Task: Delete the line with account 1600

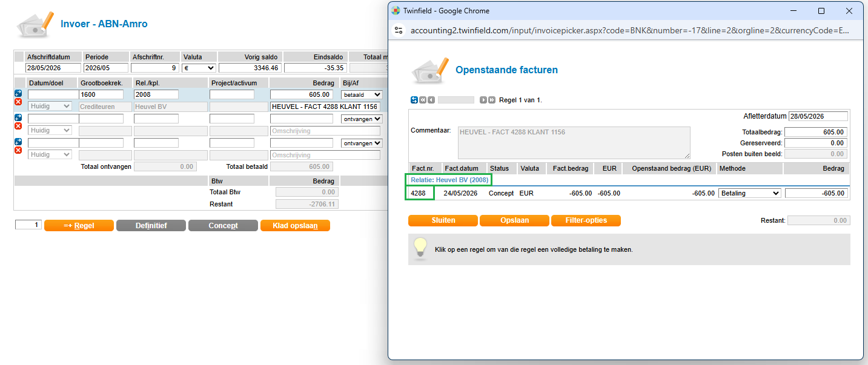Action: point(18,102)
